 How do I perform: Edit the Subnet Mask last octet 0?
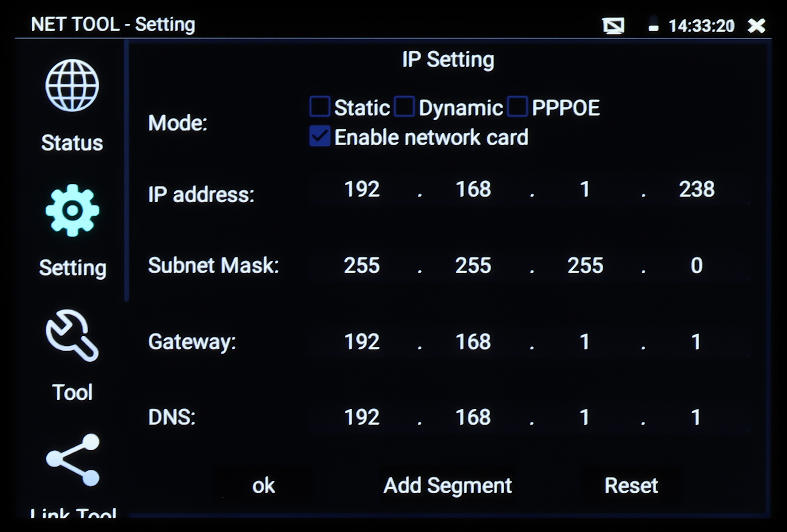pos(696,265)
